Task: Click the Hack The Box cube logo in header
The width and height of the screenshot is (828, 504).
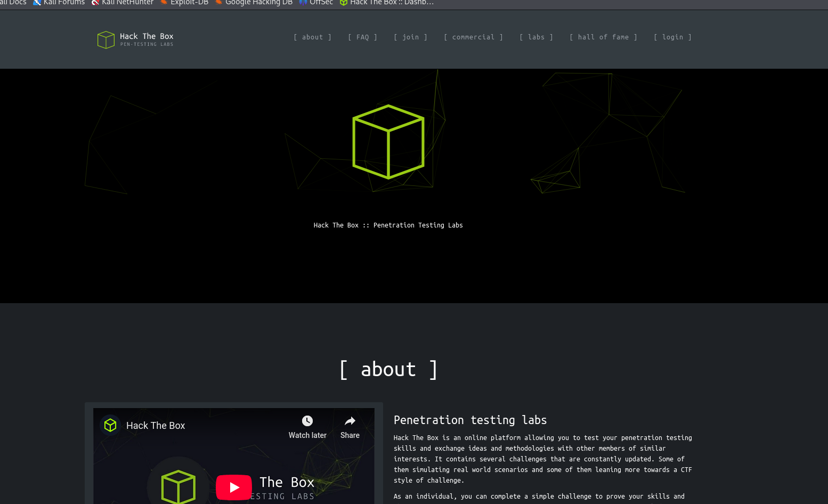Action: pyautogui.click(x=106, y=39)
